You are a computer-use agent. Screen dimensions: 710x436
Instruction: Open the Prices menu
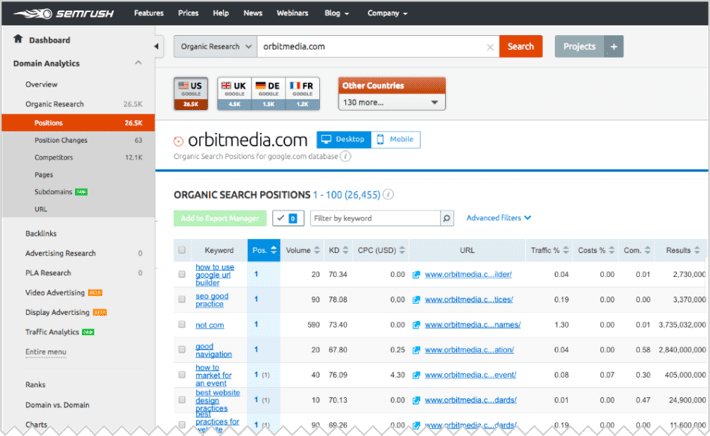click(x=188, y=13)
